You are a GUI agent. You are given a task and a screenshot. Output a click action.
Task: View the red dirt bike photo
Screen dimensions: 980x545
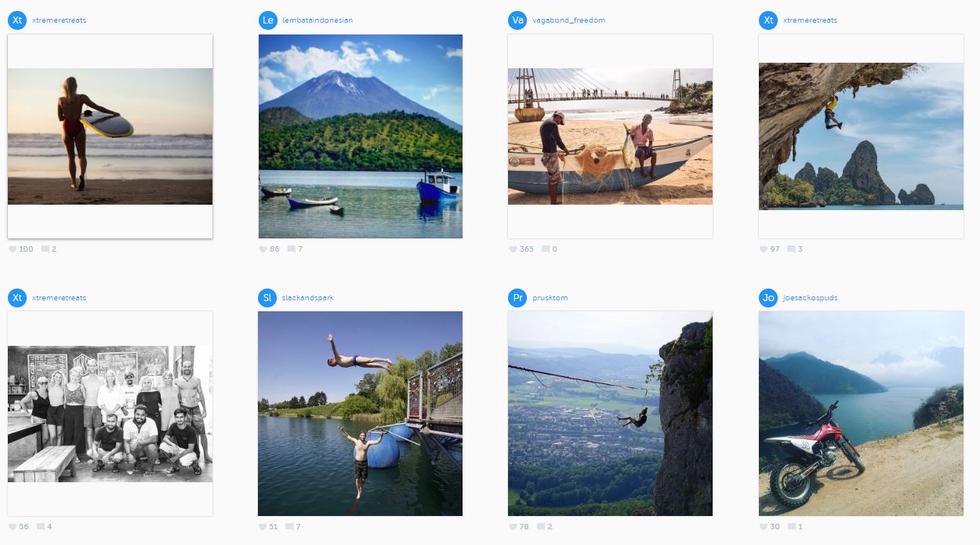pyautogui.click(x=861, y=413)
